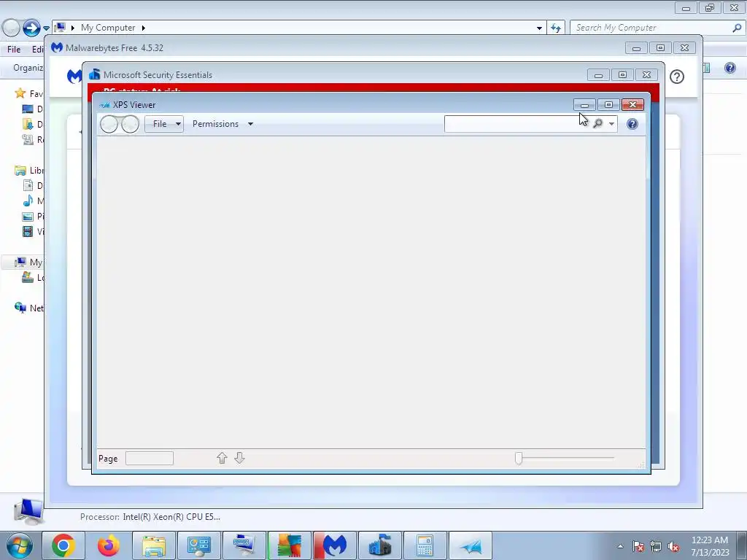
Task: Open the File menu in XPS Viewer
Action: point(164,124)
